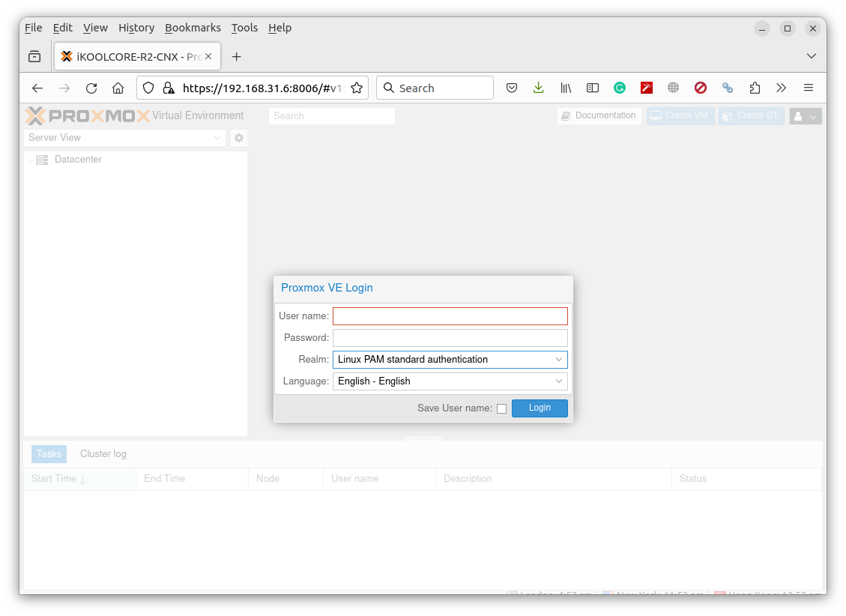Click the Create VM button

tap(680, 116)
